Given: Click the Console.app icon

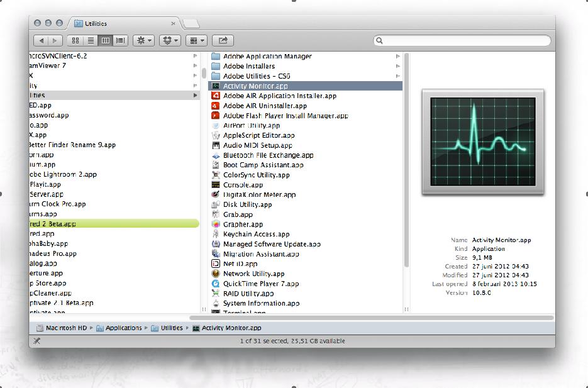Looking at the screenshot, I should [x=216, y=185].
